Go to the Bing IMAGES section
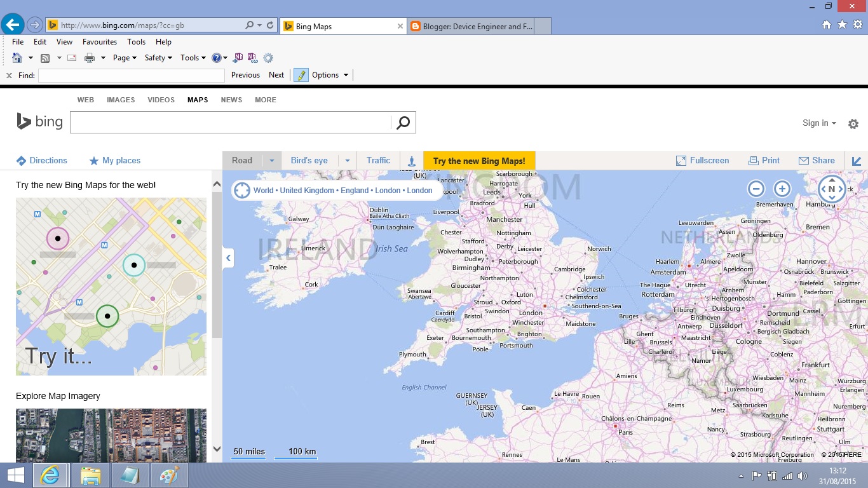This screenshot has height=488, width=868. tap(121, 100)
